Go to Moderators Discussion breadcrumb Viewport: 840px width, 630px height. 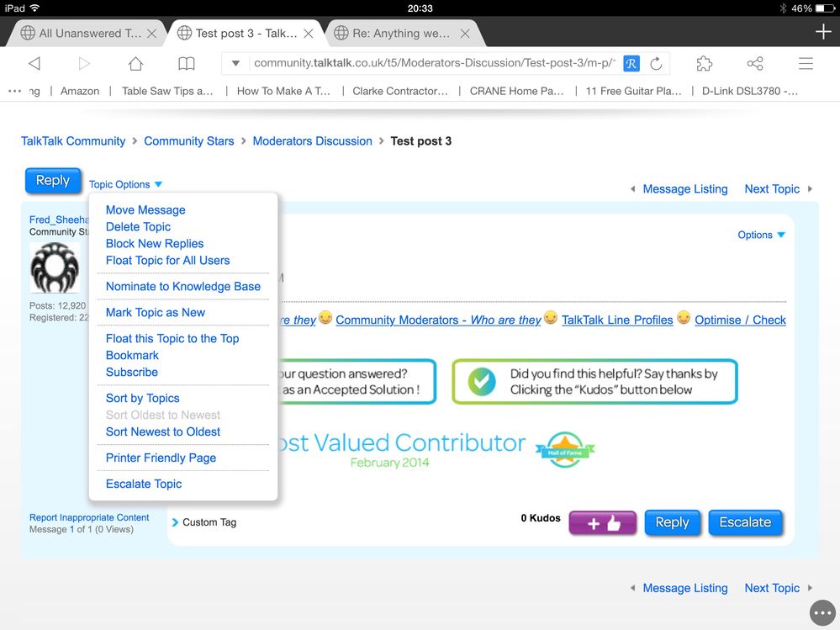coord(312,141)
